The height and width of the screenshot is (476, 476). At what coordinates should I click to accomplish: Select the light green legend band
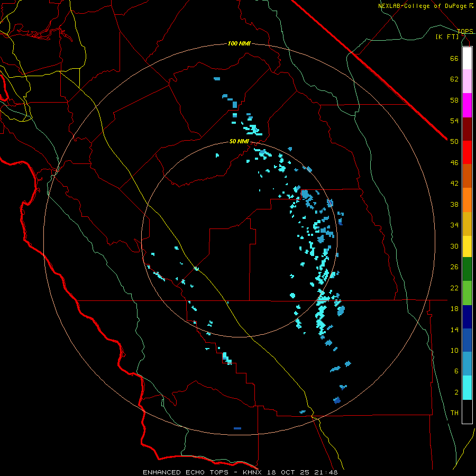point(467,293)
